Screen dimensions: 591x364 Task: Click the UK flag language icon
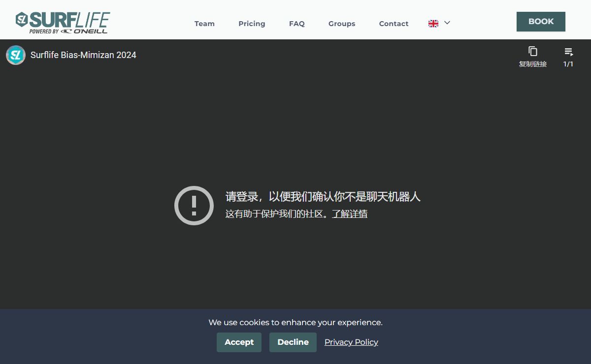tap(433, 24)
